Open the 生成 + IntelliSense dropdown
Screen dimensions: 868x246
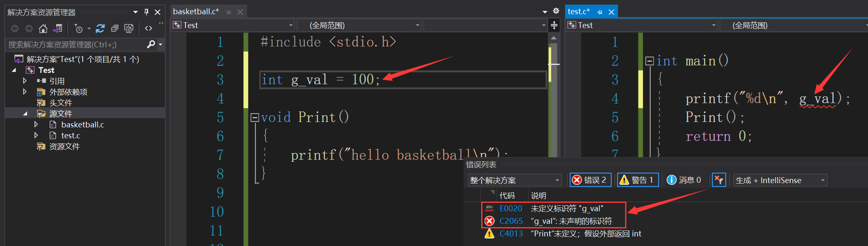tap(780, 180)
